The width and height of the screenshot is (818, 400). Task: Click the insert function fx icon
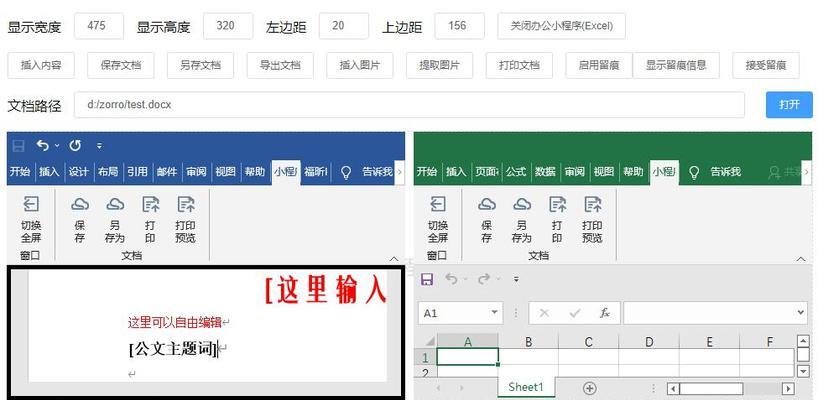tap(605, 313)
